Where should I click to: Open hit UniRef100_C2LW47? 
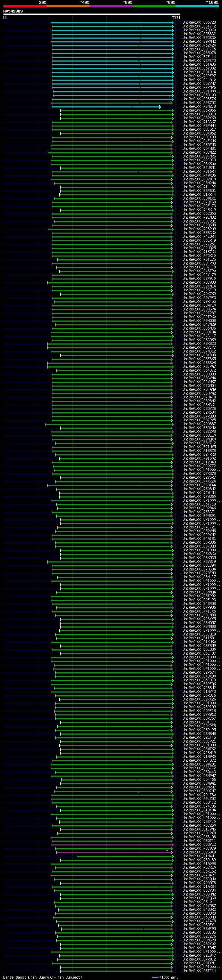199,955
